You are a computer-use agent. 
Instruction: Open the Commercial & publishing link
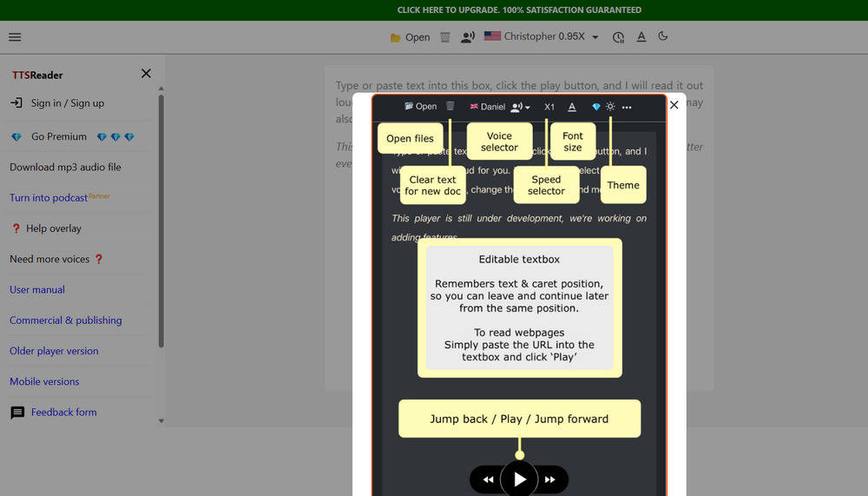pyautogui.click(x=66, y=321)
